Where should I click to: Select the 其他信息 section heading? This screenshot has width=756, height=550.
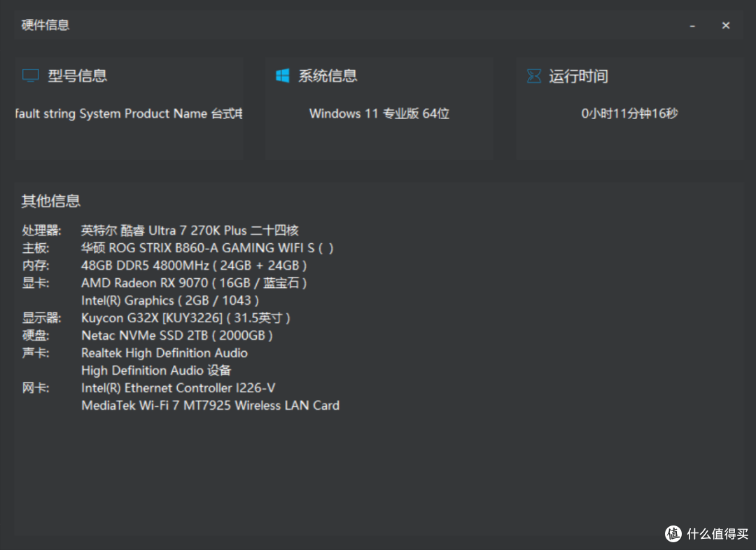point(50,201)
